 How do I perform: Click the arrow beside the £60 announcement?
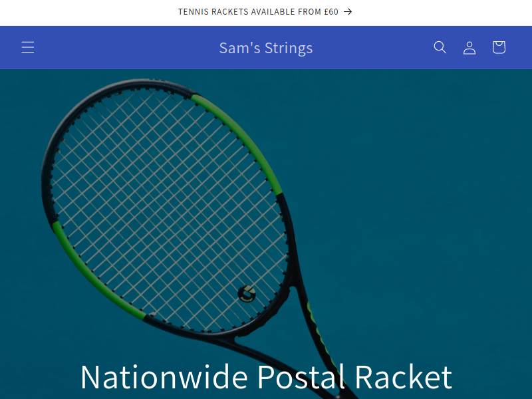(x=348, y=12)
